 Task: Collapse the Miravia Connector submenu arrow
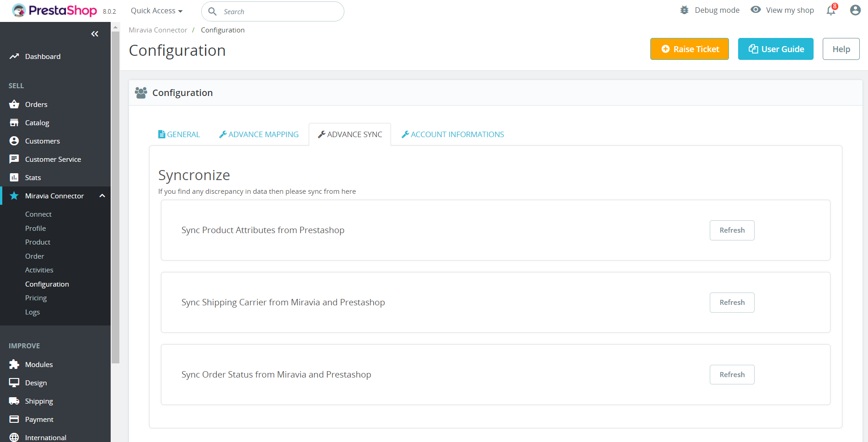(102, 196)
